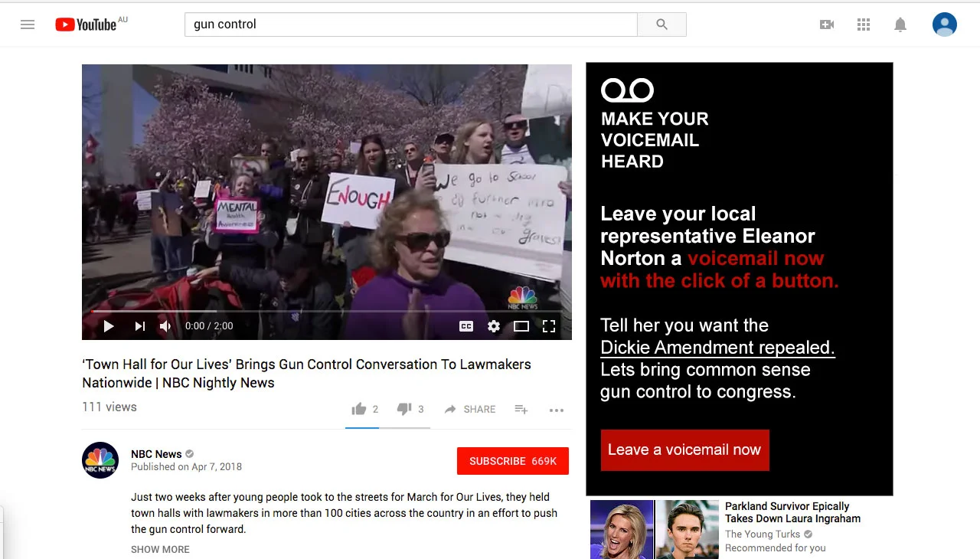Click 'MAKE YOUR VOICEMAIL HEARD' ad heading
This screenshot has height=559, width=980.
pos(655,140)
